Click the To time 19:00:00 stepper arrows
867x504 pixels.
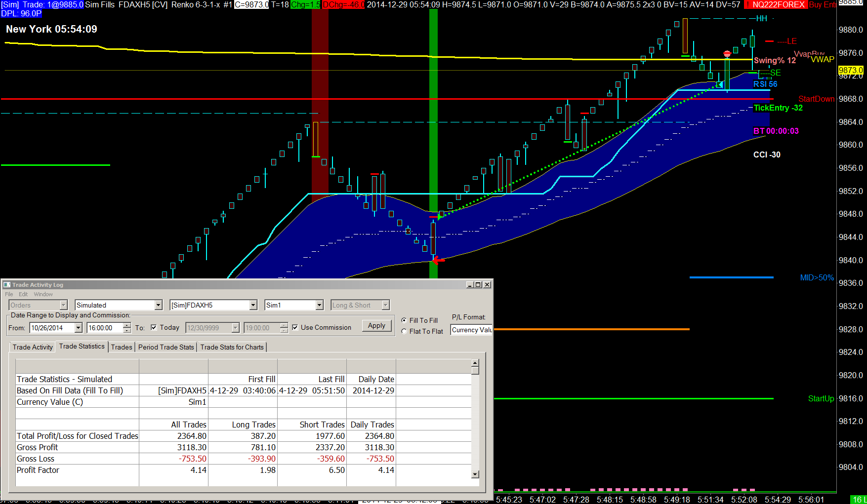click(x=284, y=328)
